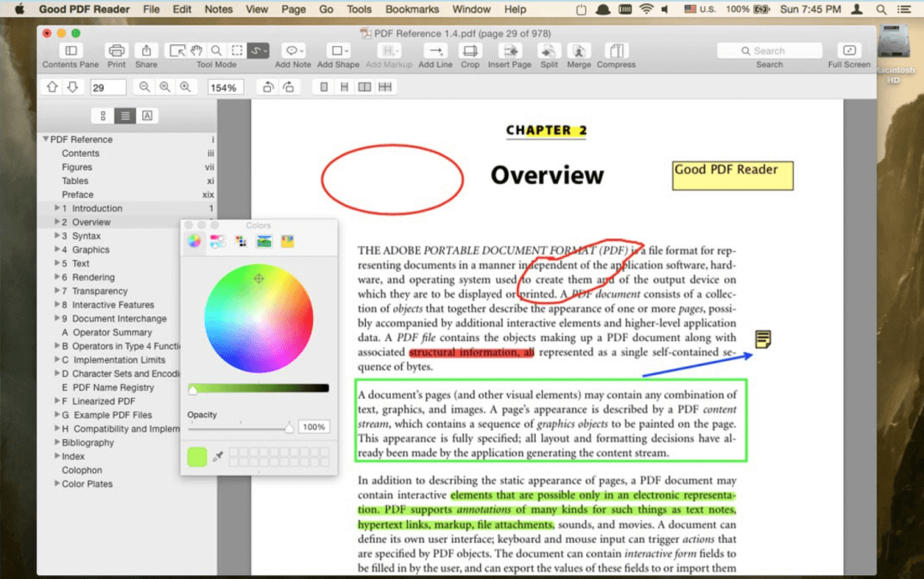Image resolution: width=924 pixels, height=579 pixels.
Task: Open the Notes menu
Action: pyautogui.click(x=219, y=10)
